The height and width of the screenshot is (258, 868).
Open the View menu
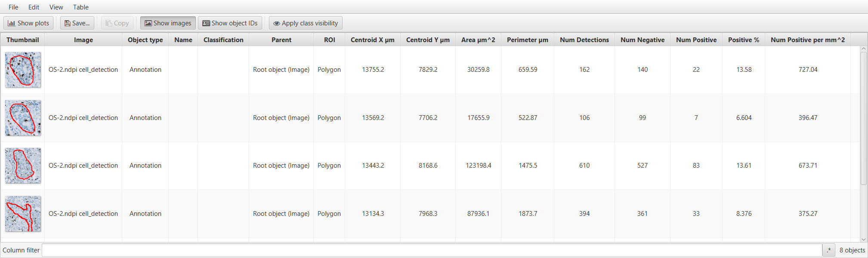[56, 7]
